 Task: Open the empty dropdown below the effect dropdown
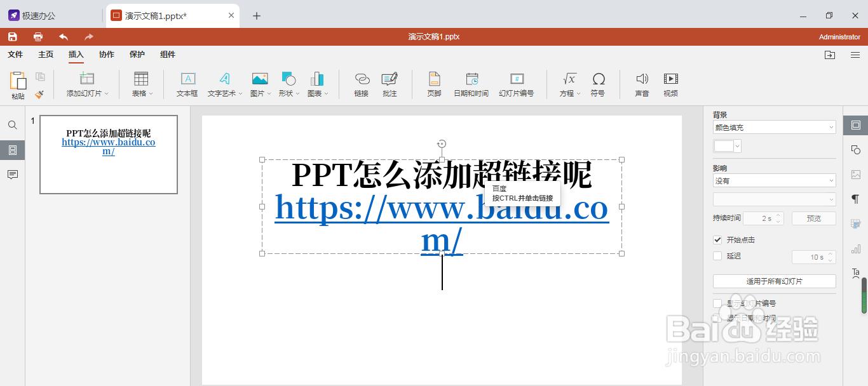pos(774,199)
